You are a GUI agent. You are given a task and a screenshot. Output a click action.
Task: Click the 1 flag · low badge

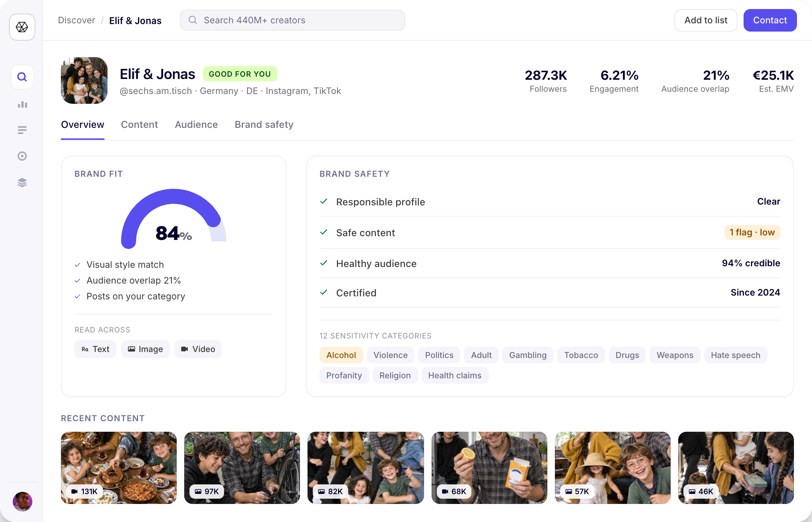coord(752,232)
